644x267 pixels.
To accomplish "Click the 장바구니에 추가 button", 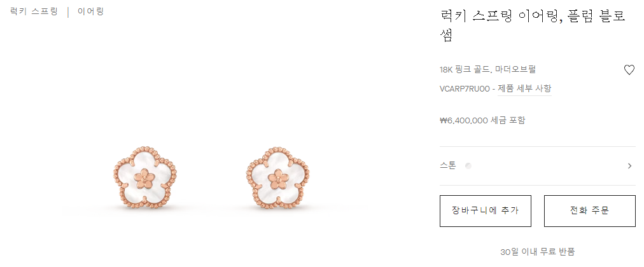I will tap(485, 211).
